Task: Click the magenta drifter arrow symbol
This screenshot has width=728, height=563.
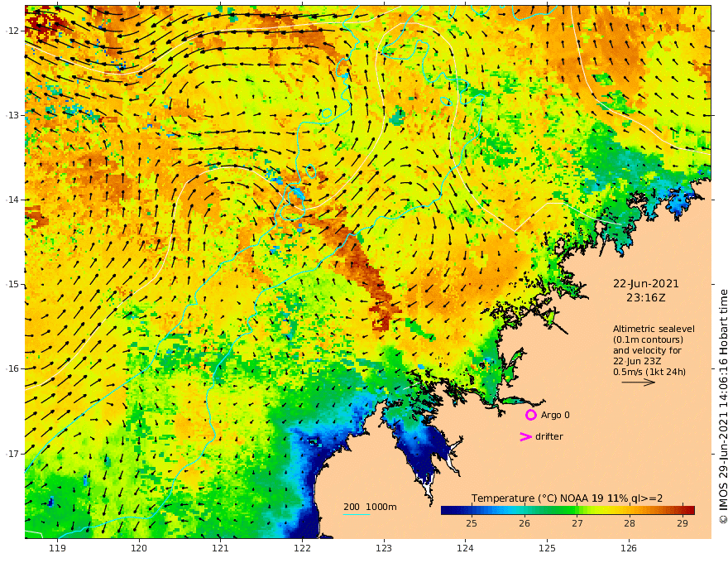Action: coord(525,436)
